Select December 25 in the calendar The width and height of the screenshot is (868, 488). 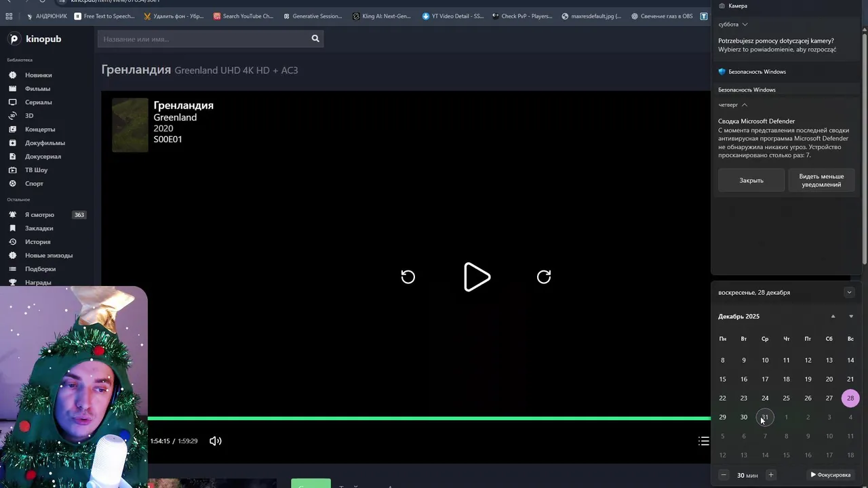pyautogui.click(x=786, y=399)
